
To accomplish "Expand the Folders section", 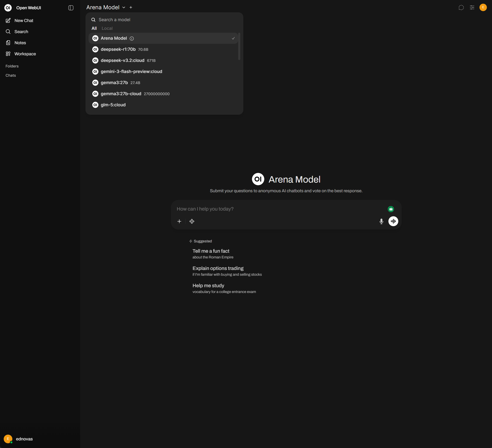I will pos(12,66).
